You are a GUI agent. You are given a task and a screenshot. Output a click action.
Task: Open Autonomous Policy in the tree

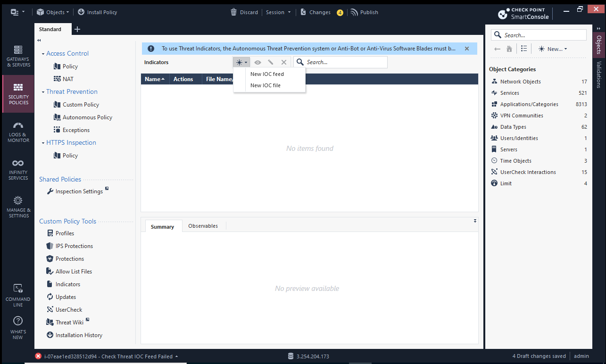click(87, 117)
